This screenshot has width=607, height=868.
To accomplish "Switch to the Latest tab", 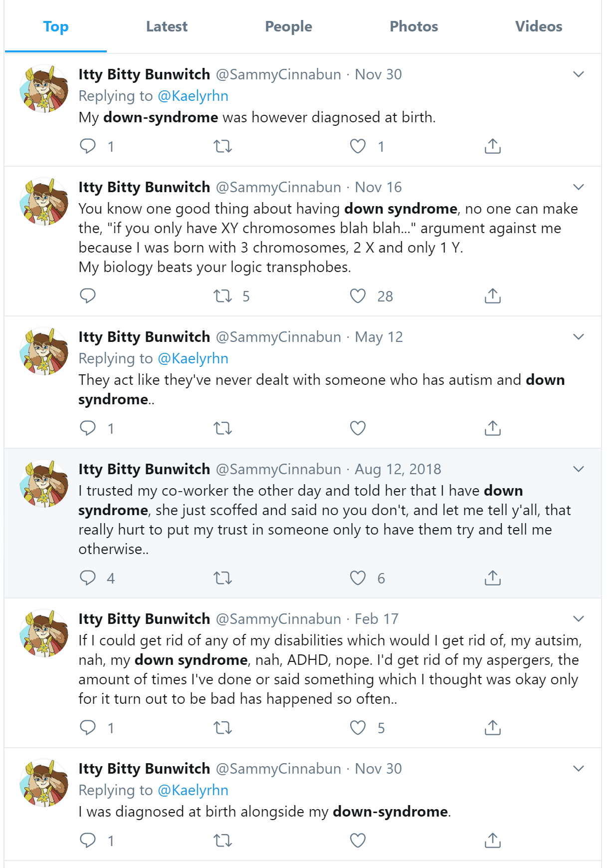I will [x=167, y=26].
